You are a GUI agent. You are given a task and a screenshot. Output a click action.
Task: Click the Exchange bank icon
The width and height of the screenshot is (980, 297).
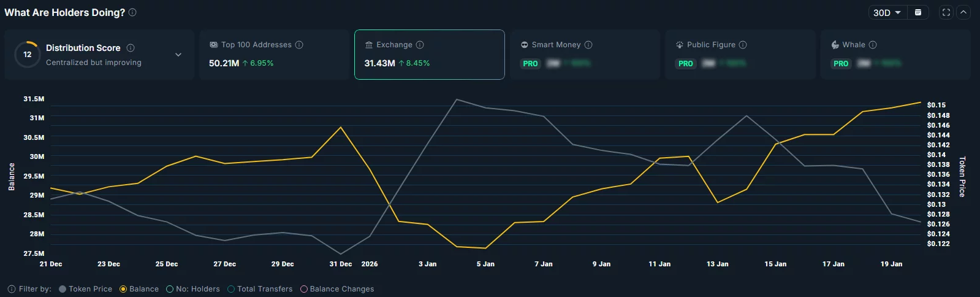coord(369,45)
